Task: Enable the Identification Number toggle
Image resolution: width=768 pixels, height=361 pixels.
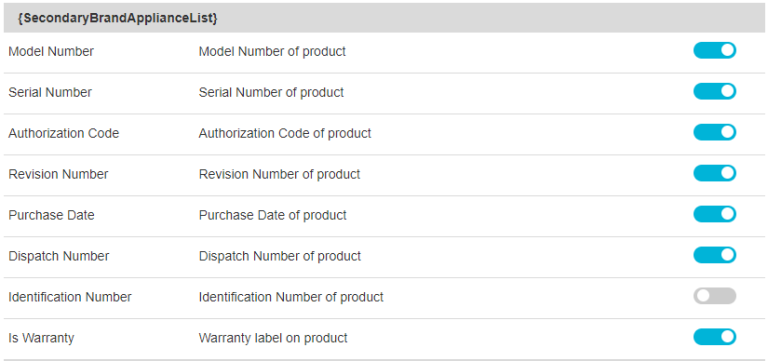Action: [x=714, y=296]
